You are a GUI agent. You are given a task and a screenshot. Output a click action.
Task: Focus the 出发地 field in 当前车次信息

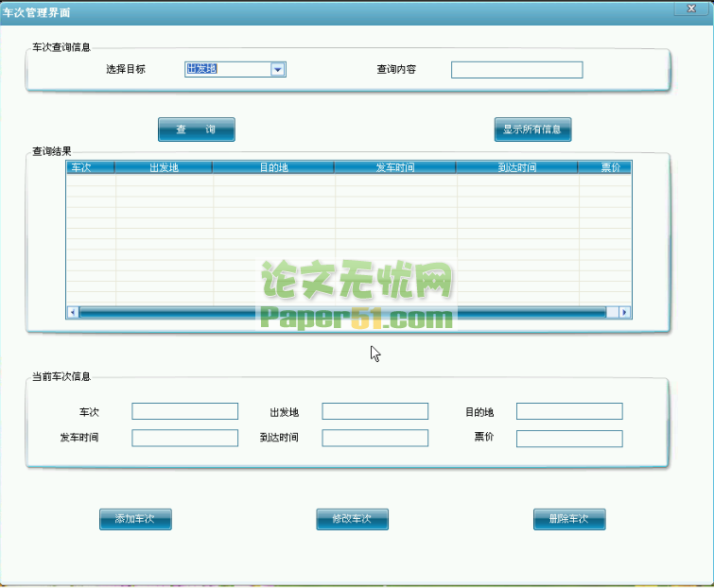pos(374,411)
